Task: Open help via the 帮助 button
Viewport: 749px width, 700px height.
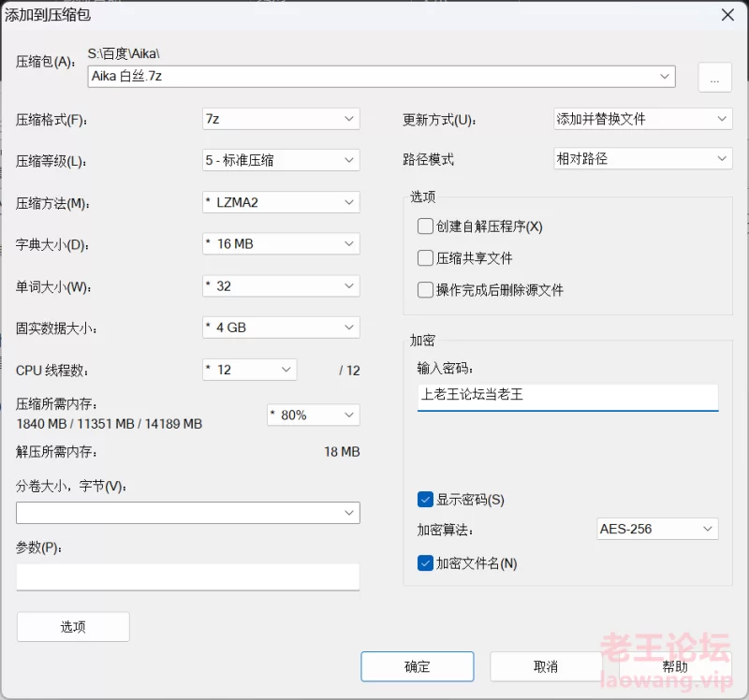Action: (675, 666)
